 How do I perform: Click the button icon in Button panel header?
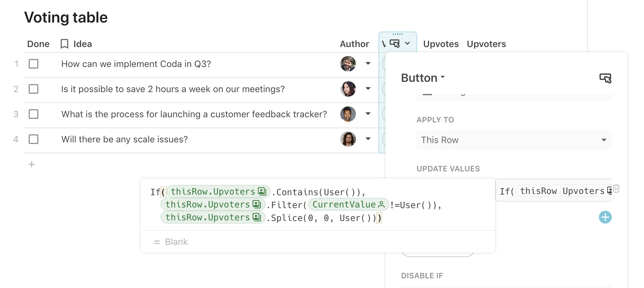point(605,78)
